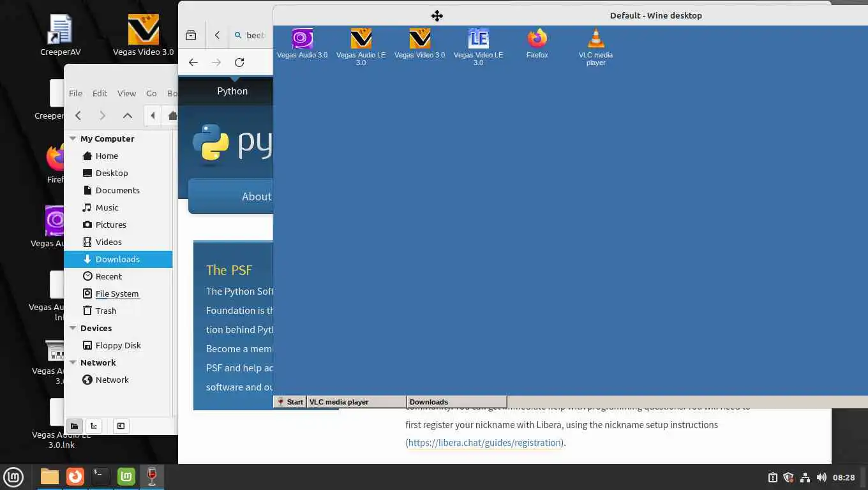This screenshot has height=490, width=868.
Task: Open the volume control tray icon
Action: click(821, 477)
